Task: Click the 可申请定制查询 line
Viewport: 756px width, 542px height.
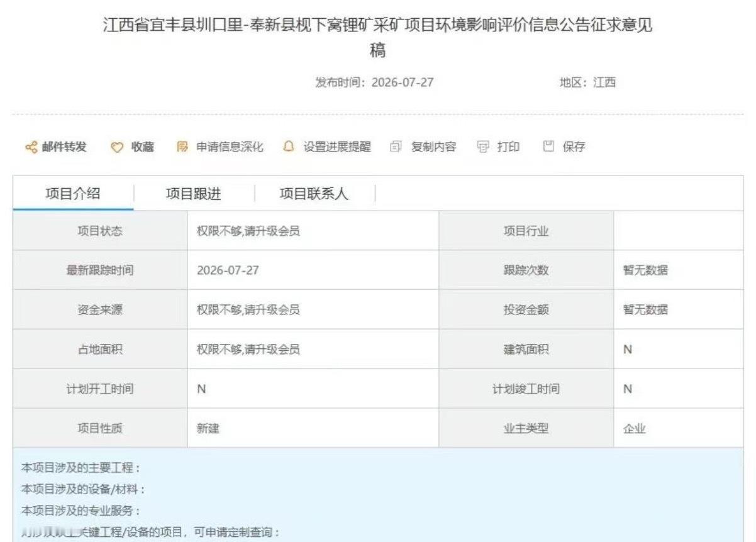Action: coord(150,532)
